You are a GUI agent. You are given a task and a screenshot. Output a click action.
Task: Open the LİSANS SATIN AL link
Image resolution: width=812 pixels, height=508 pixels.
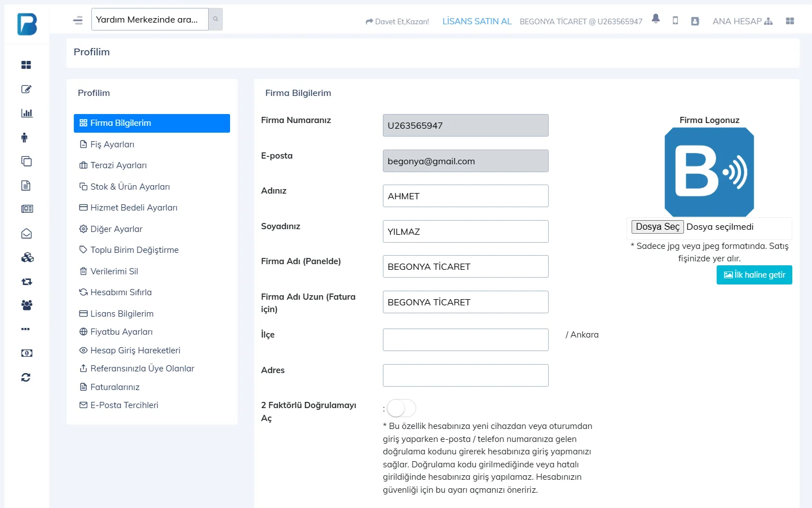click(477, 21)
